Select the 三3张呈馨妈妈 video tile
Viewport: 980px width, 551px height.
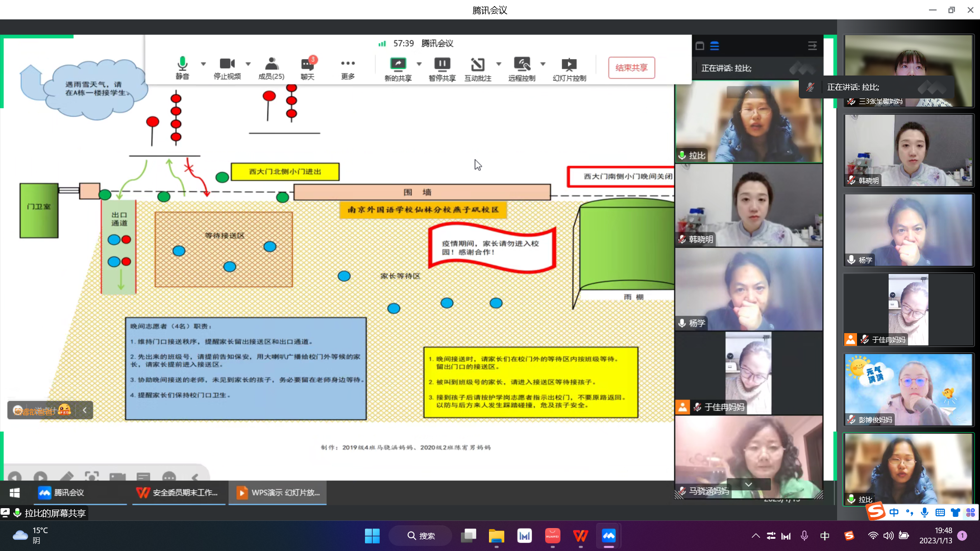point(909,71)
